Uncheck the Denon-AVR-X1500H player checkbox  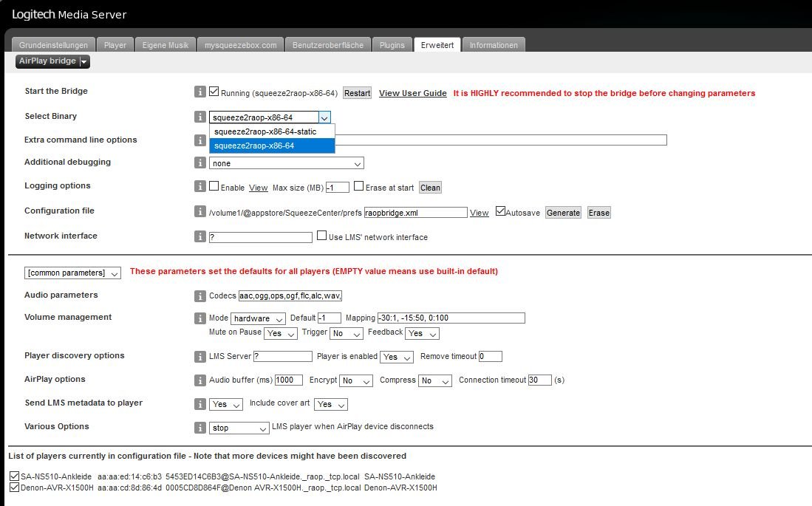click(15, 488)
